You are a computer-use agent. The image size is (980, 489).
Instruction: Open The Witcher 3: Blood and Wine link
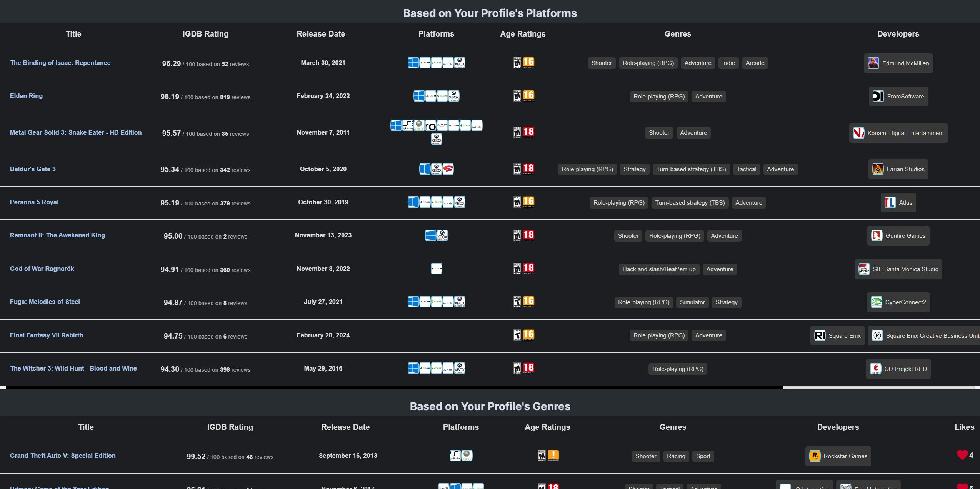(73, 368)
